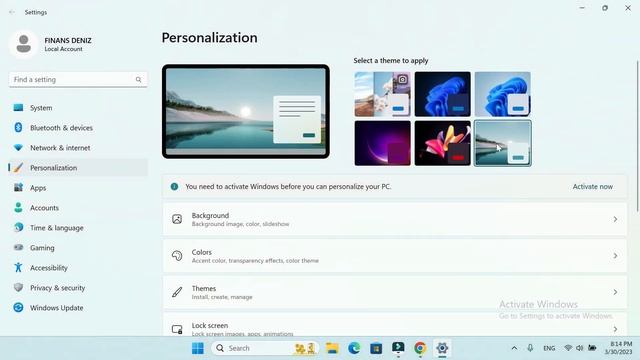Viewport: 640px width, 360px height.
Task: Open Accounts settings page
Action: tap(78, 208)
